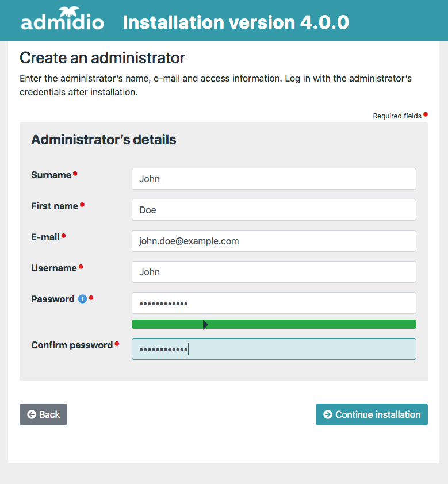Click the red dot beside Required fields
Image resolution: width=448 pixels, height=484 pixels.
tap(426, 114)
